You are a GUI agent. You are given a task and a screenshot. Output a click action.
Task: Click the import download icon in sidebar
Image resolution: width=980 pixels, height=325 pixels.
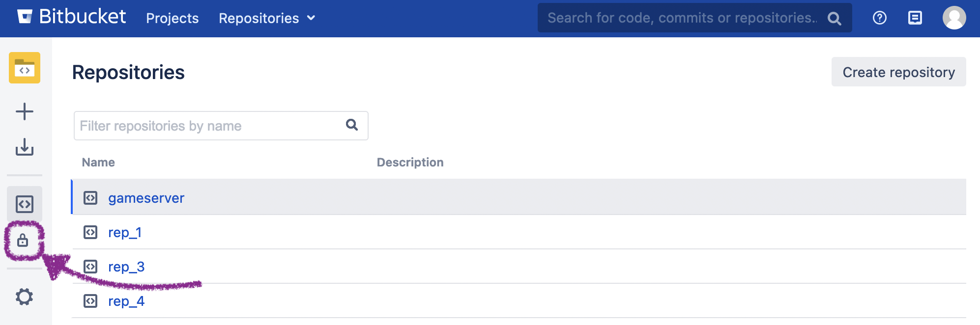click(x=25, y=147)
